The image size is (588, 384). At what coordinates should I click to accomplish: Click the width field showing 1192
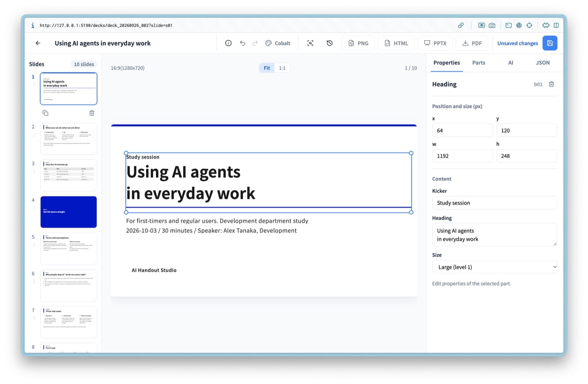pos(463,156)
